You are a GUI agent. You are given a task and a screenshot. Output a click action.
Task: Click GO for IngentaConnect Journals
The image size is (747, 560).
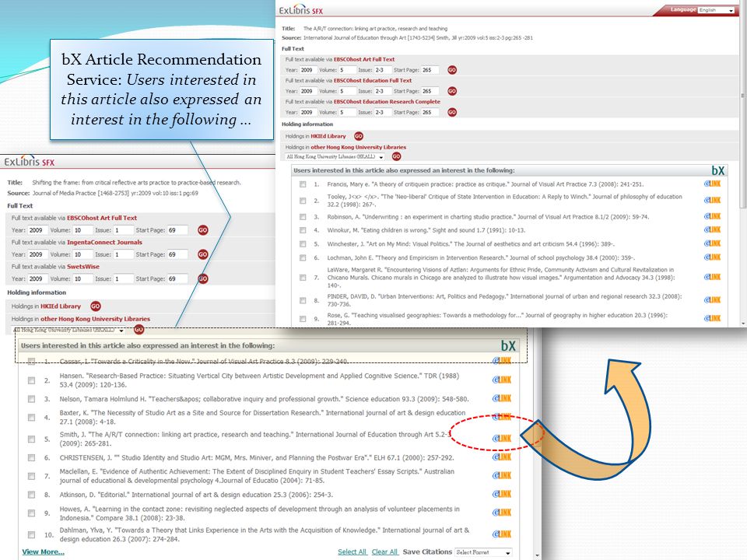tap(203, 254)
